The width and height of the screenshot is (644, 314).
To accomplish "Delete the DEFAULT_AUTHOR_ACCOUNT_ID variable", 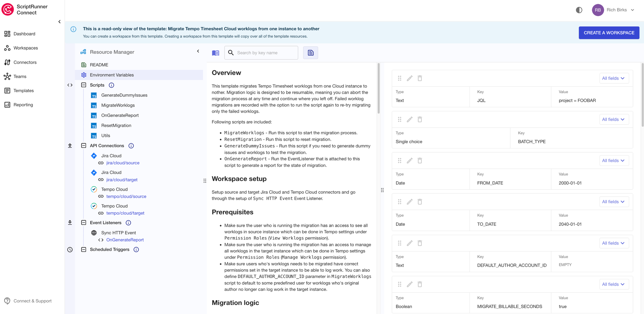I will (420, 243).
